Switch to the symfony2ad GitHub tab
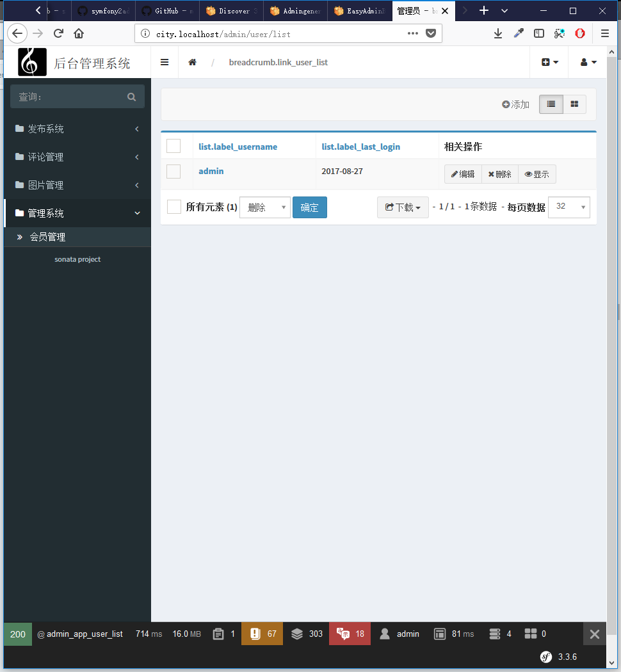Image resolution: width=621 pixels, height=672 pixels. 104,11
